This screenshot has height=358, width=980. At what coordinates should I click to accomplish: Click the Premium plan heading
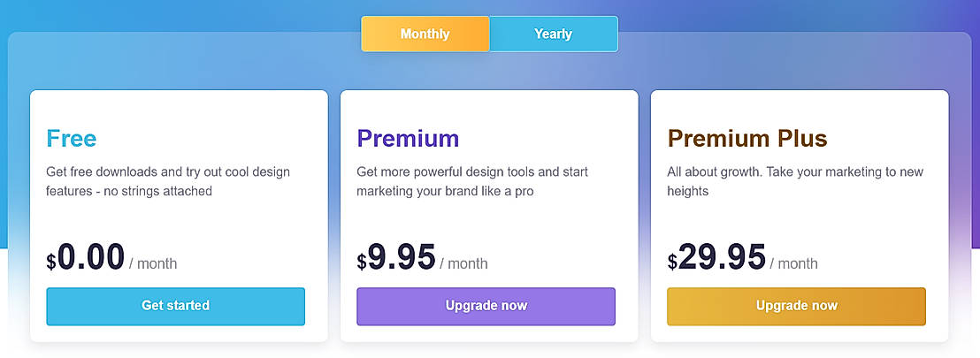(x=408, y=138)
